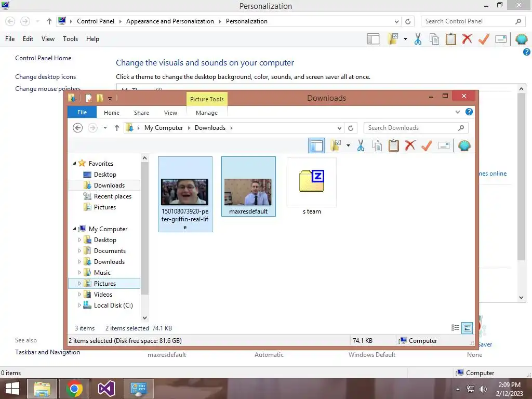Click the Search Control Panel field
Screen dimensions: 532x399
473,21
